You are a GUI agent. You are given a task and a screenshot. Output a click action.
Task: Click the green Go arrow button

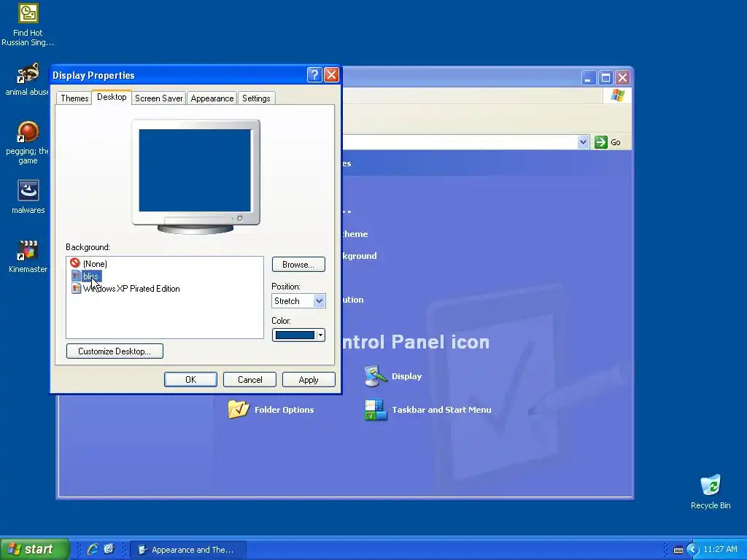(601, 142)
